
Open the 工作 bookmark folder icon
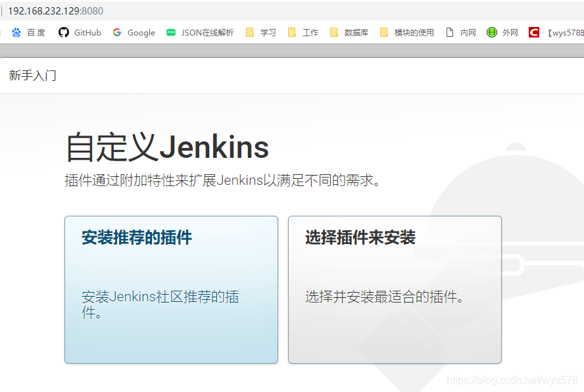(x=292, y=32)
